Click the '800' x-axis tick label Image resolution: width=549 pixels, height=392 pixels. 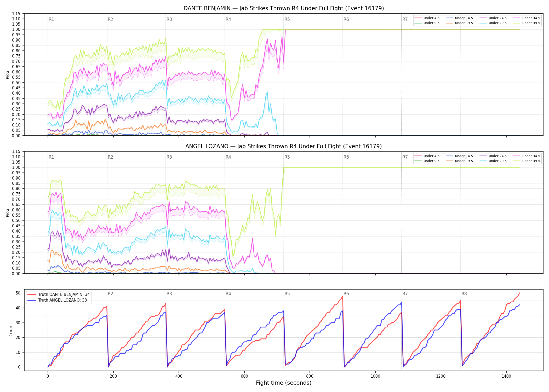[310, 376]
